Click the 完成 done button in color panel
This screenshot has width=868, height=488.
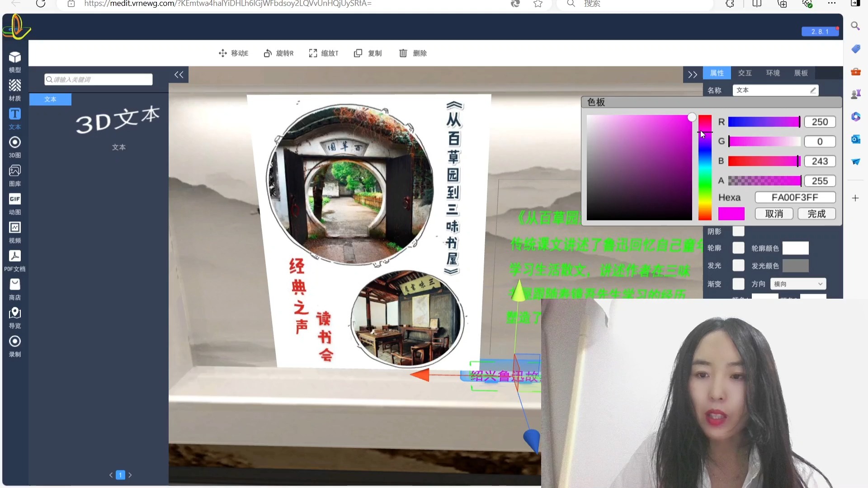pyautogui.click(x=816, y=214)
